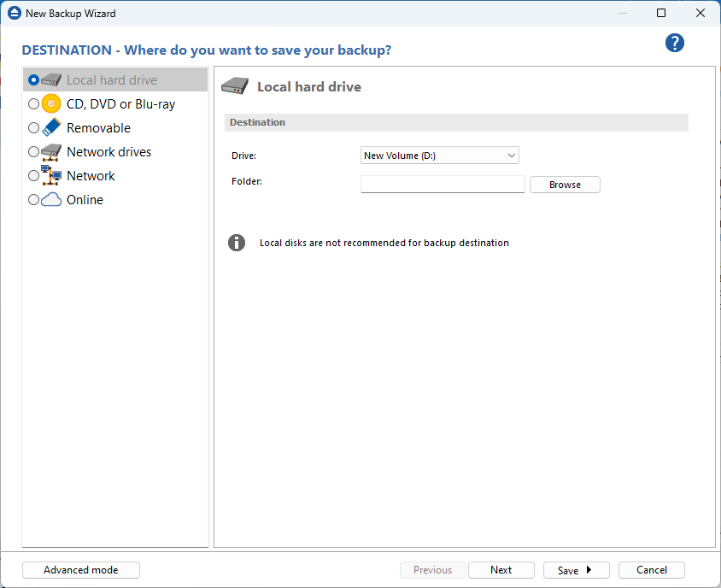Image resolution: width=721 pixels, height=588 pixels.
Task: Cancel the New Backup Wizard
Action: [x=651, y=570]
